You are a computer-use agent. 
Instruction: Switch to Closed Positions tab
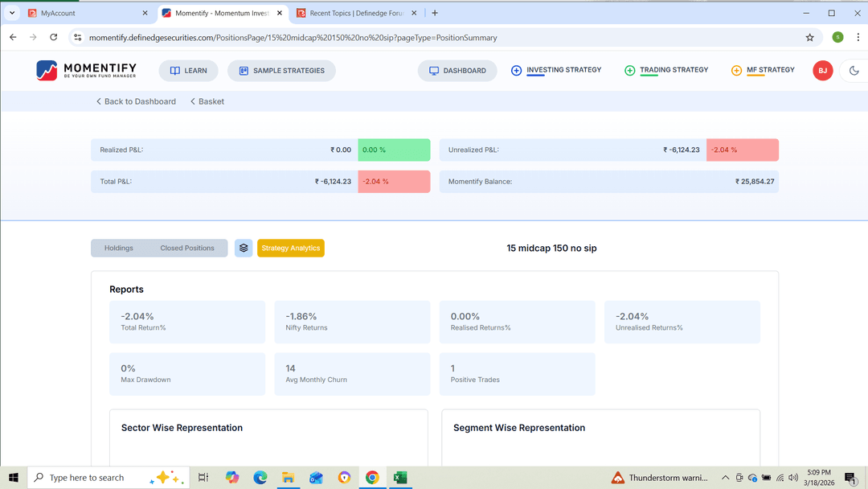(187, 248)
